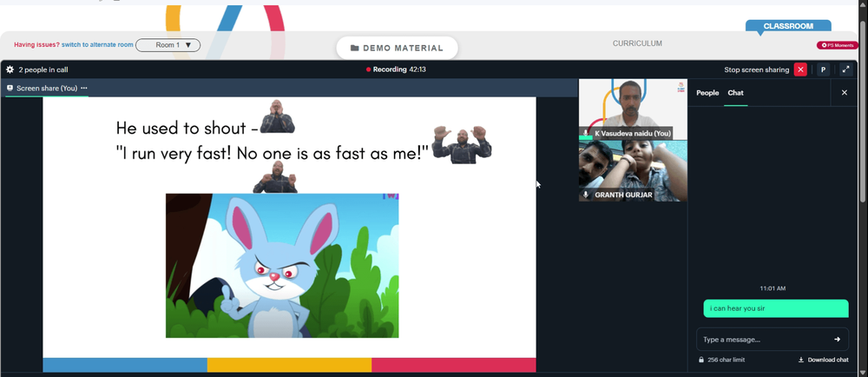Click the P button in call header

823,69
